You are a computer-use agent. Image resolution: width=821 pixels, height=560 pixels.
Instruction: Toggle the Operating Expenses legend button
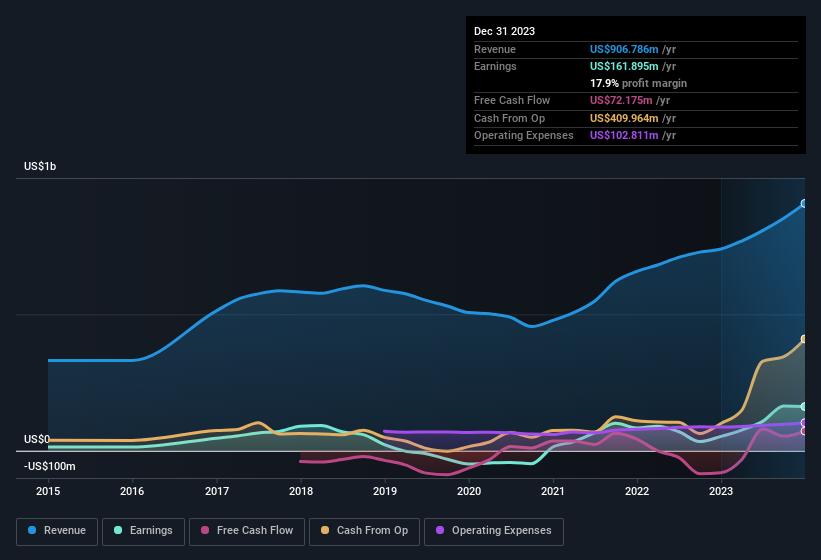point(494,531)
